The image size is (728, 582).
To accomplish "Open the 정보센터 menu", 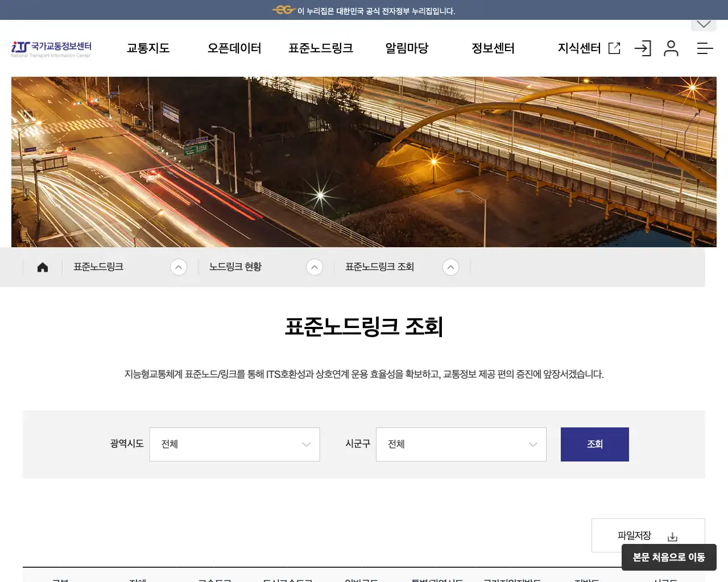I will point(493,48).
